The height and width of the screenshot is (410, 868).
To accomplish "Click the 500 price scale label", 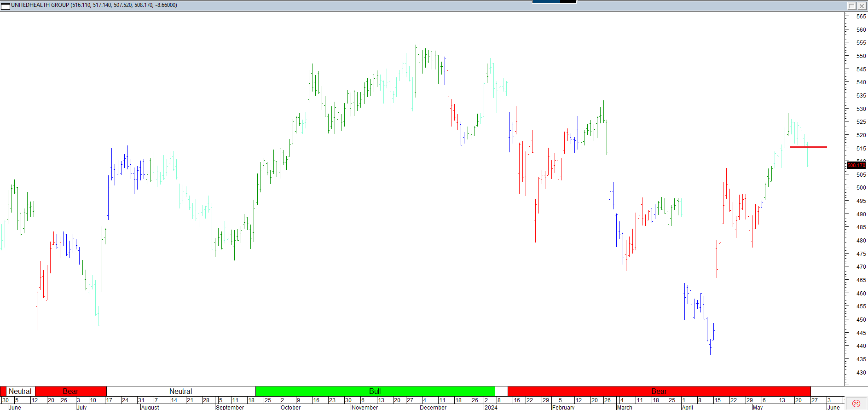I will click(x=861, y=188).
